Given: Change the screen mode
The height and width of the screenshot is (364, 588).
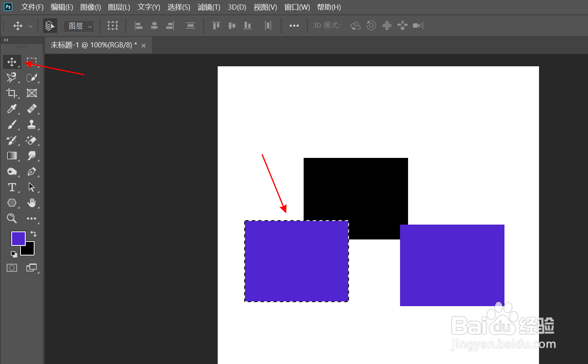Looking at the screenshot, I should [32, 268].
